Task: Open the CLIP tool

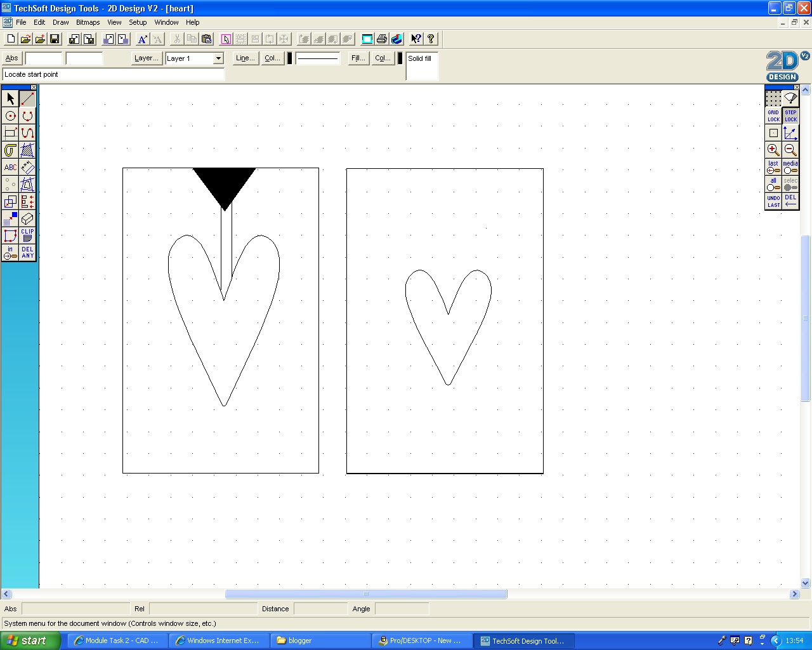Action: coord(27,235)
